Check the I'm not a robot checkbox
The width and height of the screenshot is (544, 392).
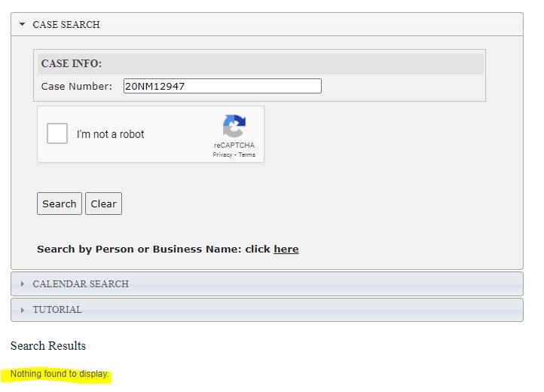point(57,133)
